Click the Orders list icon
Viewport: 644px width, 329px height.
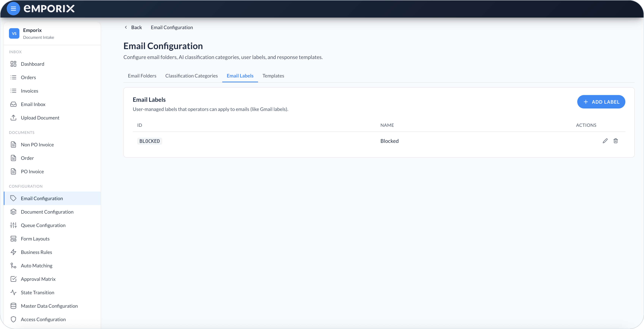(x=13, y=77)
